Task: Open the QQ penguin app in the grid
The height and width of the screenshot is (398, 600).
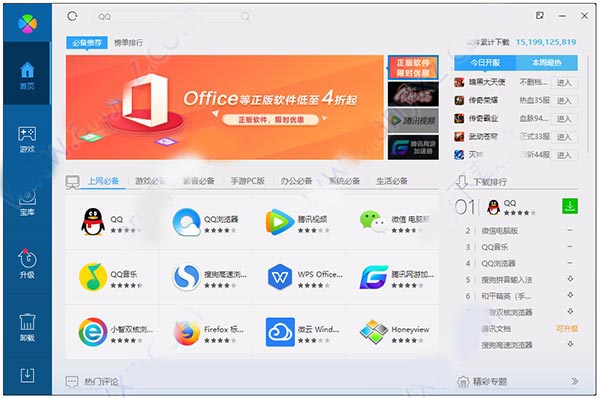Action: (x=93, y=222)
